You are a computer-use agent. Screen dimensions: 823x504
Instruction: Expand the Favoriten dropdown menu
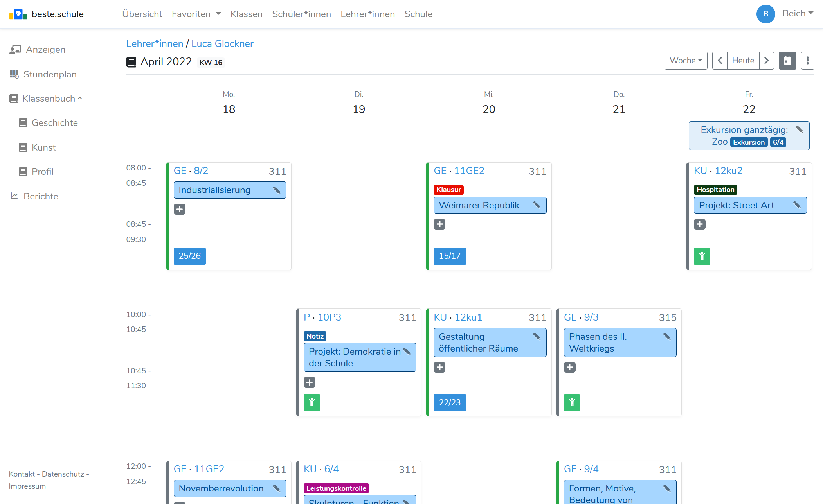pos(196,14)
